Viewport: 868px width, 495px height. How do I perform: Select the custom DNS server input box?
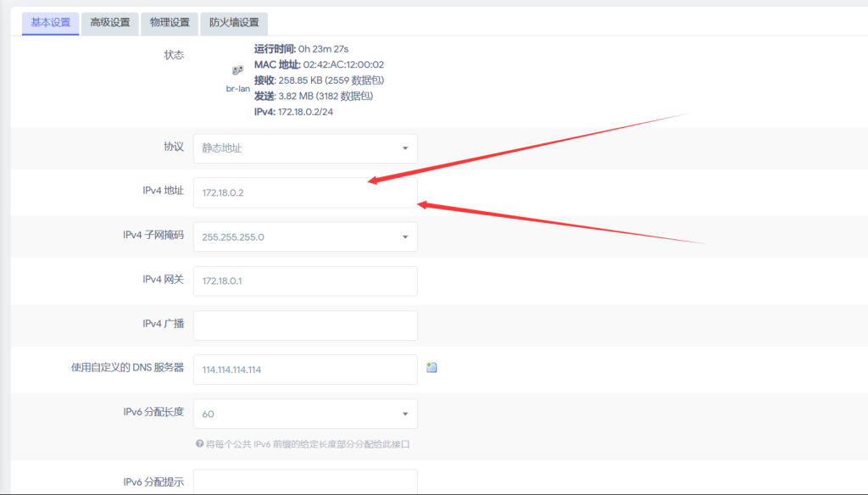pos(305,370)
